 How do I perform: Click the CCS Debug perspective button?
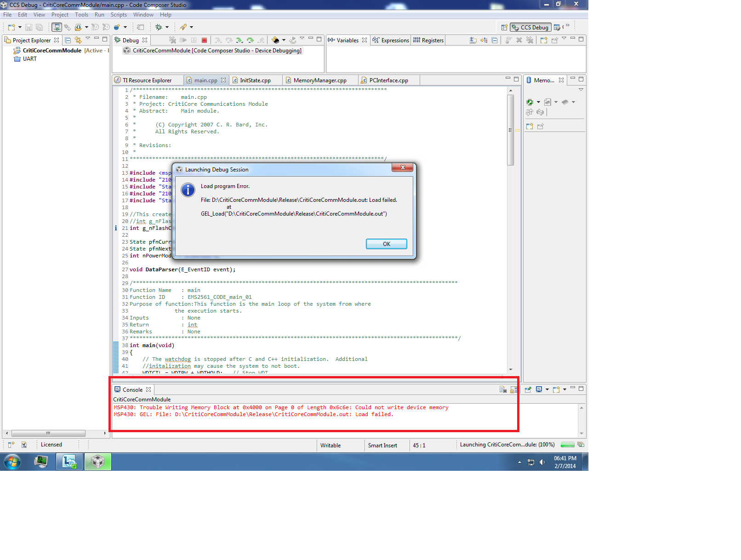530,27
